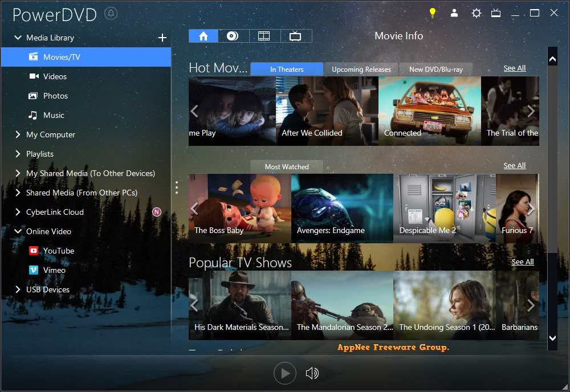570x392 pixels.
Task: Go to next Popular TV Shows right arrow
Action: point(531,305)
